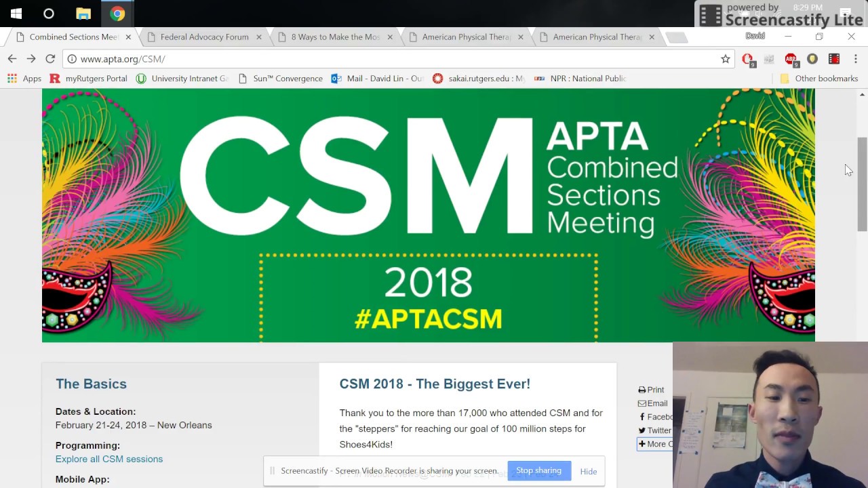The width and height of the screenshot is (868, 488).
Task: Open Mail - David Lin Outlook bookmark
Action: (377, 79)
